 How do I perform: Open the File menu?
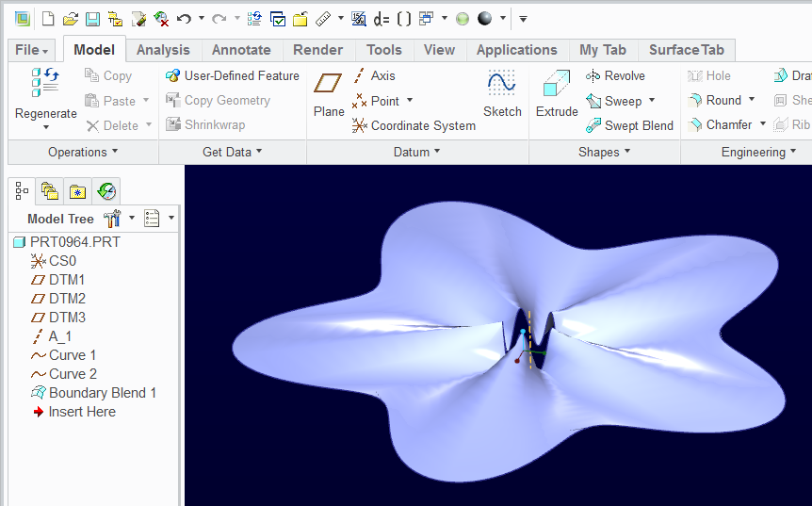pyautogui.click(x=33, y=50)
